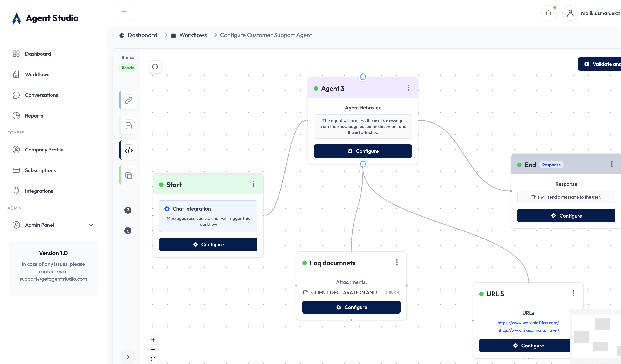621x364 pixels.
Task: Select the code node icon in tool panel
Action: [x=128, y=151]
